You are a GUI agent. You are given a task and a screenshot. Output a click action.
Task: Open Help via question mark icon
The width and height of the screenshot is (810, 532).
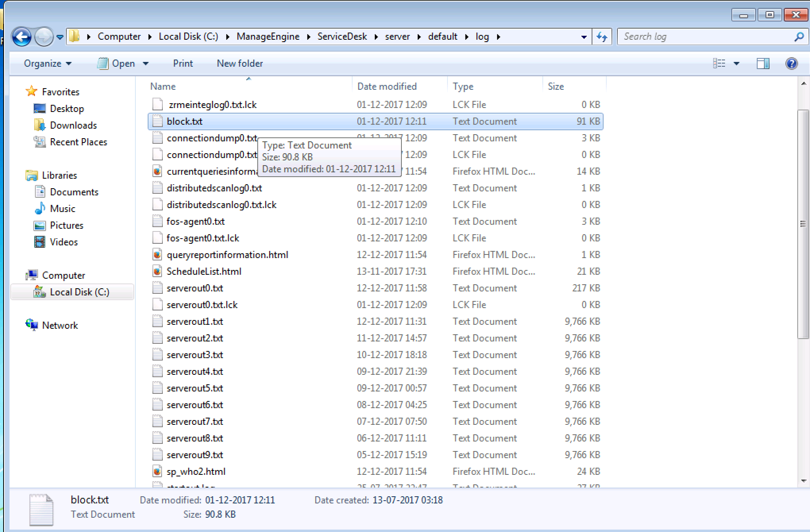[x=791, y=64]
